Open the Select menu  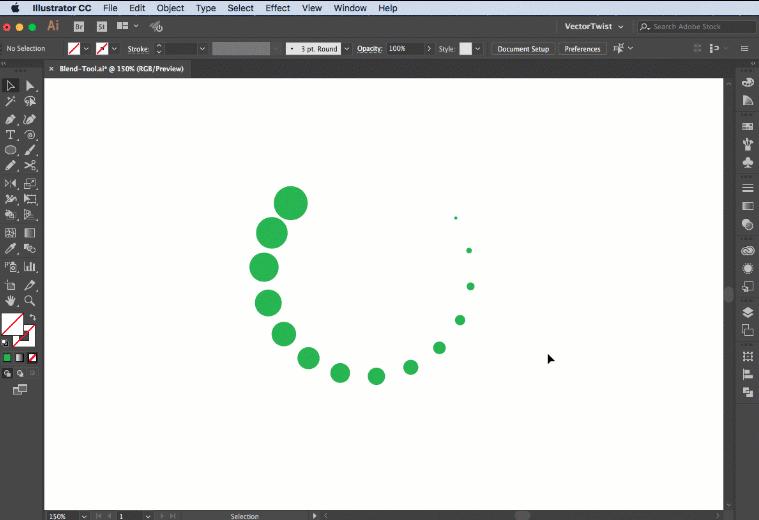point(240,8)
